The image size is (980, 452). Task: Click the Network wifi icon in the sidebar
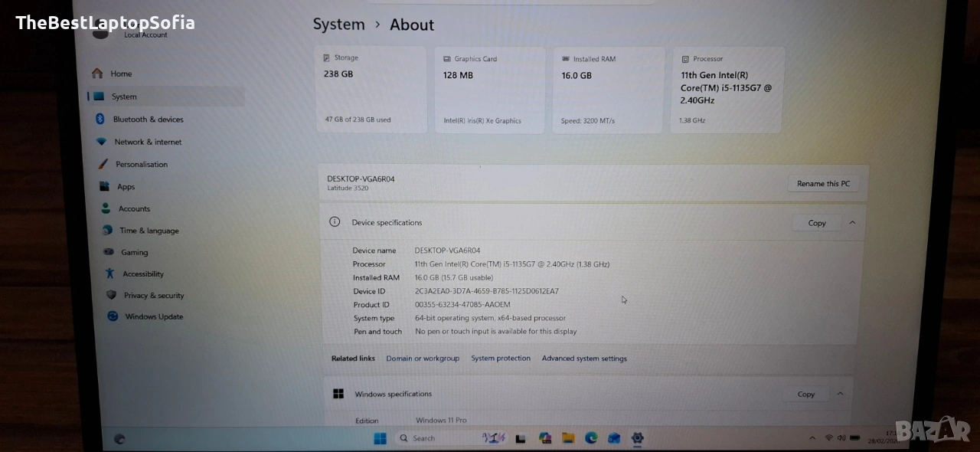(x=101, y=142)
